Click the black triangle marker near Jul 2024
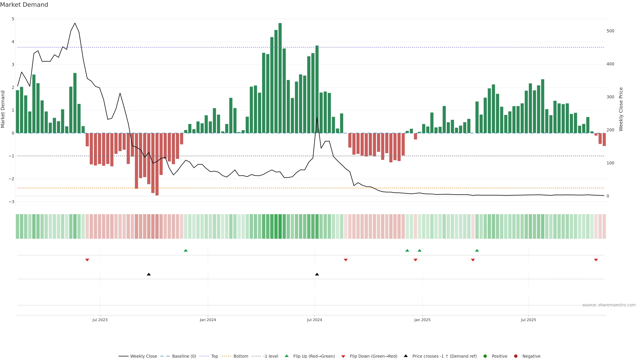Image resolution: width=644 pixels, height=362 pixels. pyautogui.click(x=317, y=274)
